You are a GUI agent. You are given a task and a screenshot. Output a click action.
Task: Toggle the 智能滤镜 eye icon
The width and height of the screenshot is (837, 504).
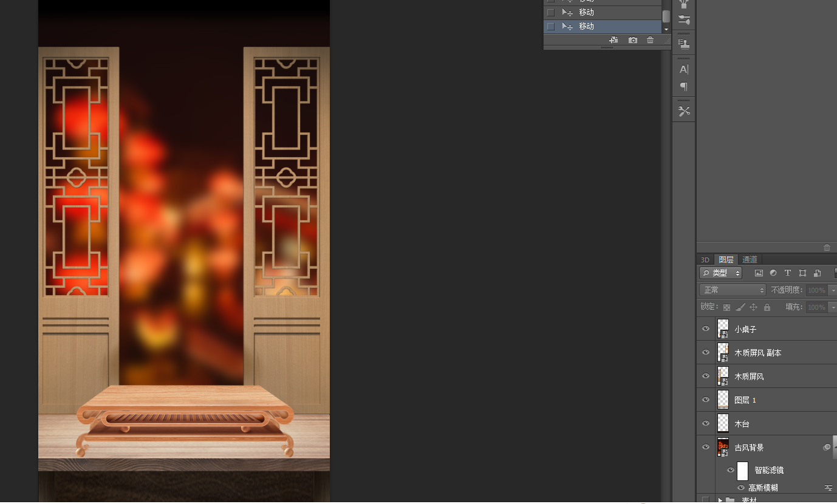tap(731, 470)
